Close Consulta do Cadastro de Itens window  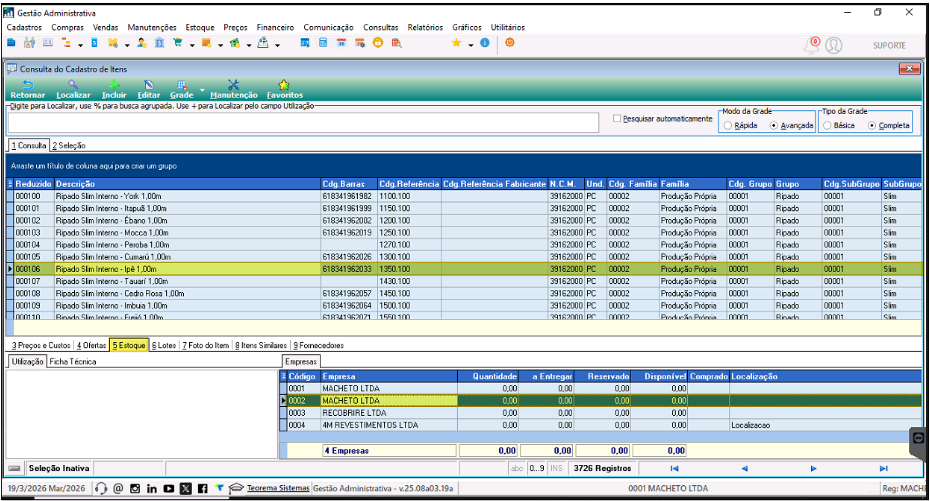point(909,69)
